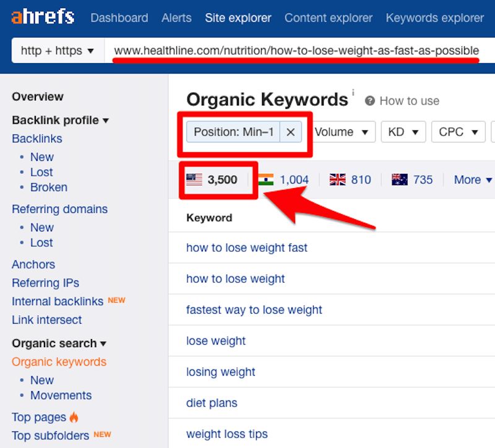Go to the Dashboard tab
Image resolution: width=495 pixels, height=448 pixels.
119,18
